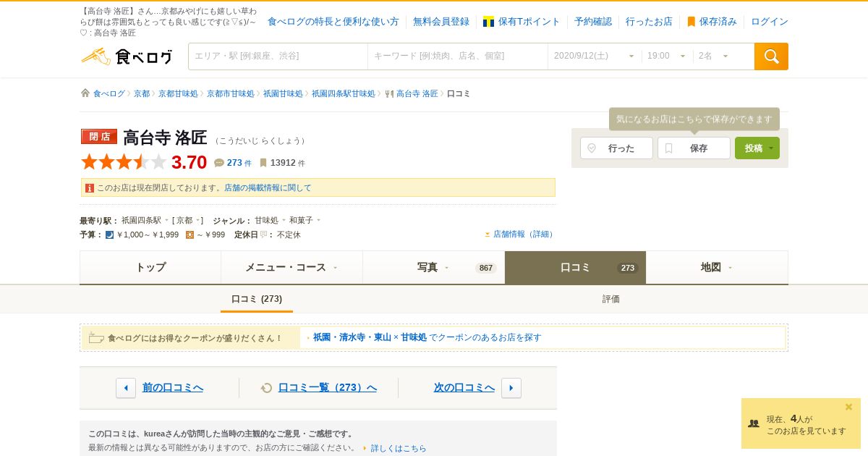Close the viewers notification popup
The height and width of the screenshot is (456, 868).
click(x=849, y=407)
